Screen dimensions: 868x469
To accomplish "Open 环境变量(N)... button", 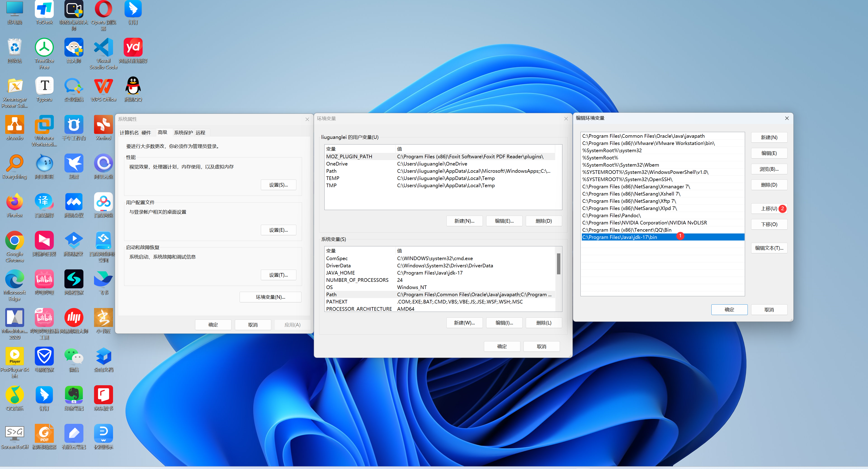I will click(270, 297).
